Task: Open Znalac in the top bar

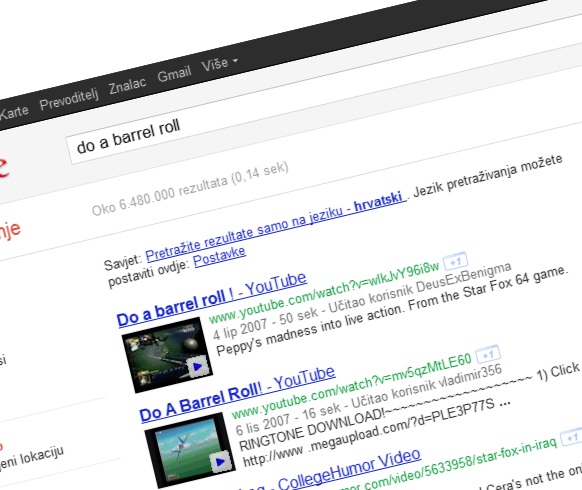Action: point(127,86)
